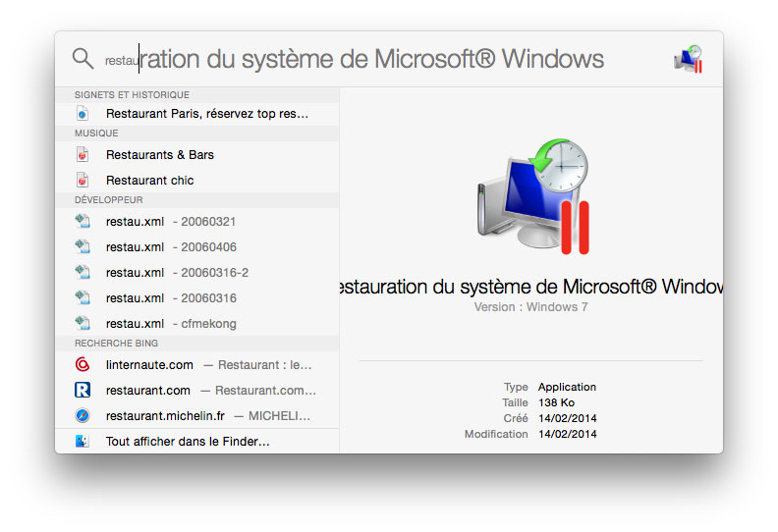
Task: Click the Spotlight search text field
Action: point(355,59)
